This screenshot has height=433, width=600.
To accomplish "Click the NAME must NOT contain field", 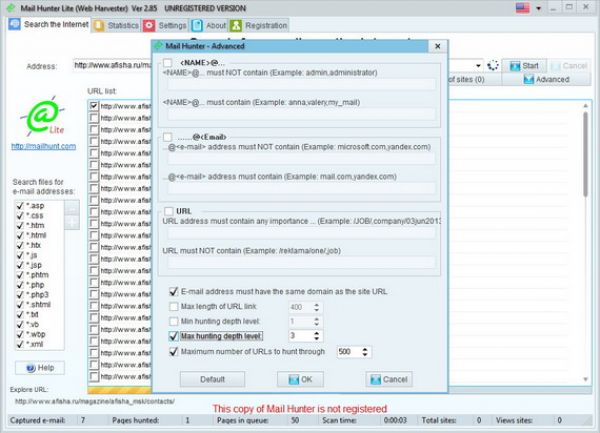I will coord(301,84).
